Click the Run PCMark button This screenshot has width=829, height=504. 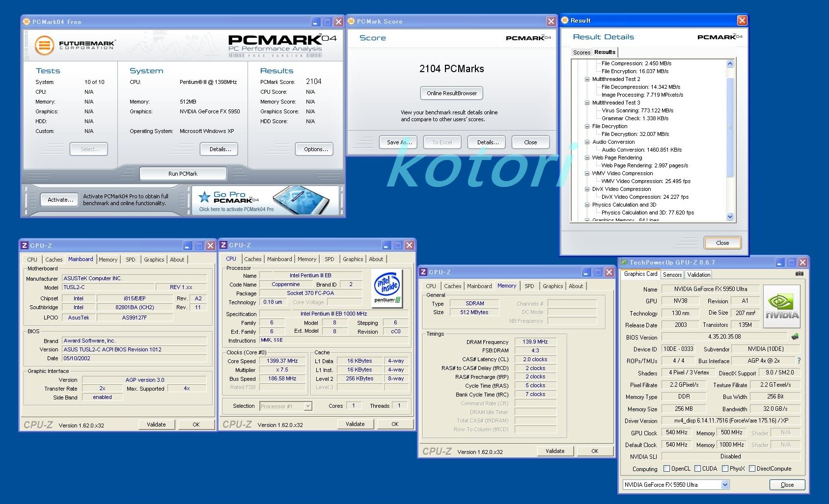tap(183, 174)
